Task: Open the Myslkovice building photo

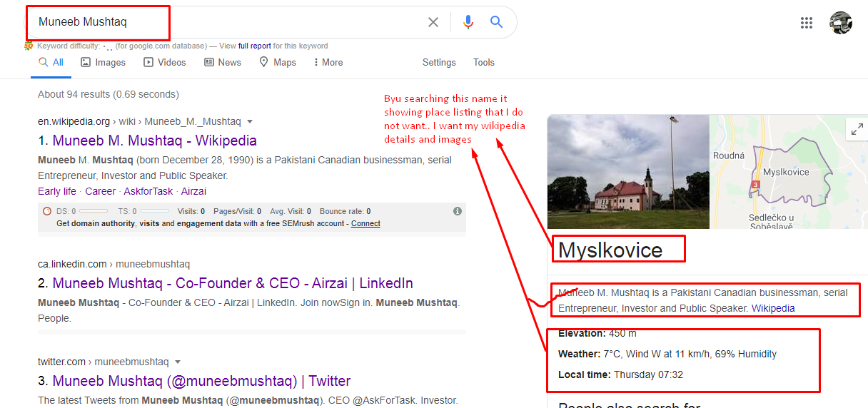Action: click(x=628, y=172)
